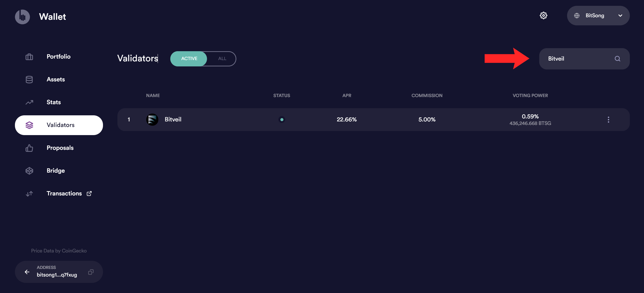The width and height of the screenshot is (644, 293).
Task: Expand the BitSong network dropdown chevron
Action: click(x=620, y=15)
